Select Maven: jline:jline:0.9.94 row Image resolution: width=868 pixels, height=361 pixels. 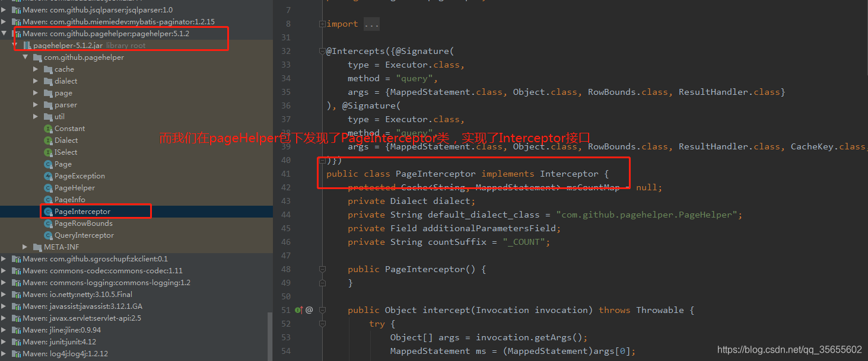136,330
